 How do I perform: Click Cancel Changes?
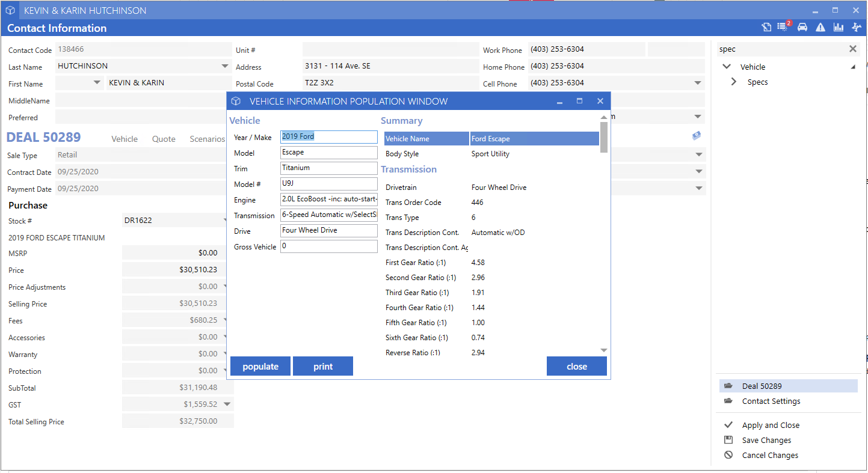[x=770, y=455]
